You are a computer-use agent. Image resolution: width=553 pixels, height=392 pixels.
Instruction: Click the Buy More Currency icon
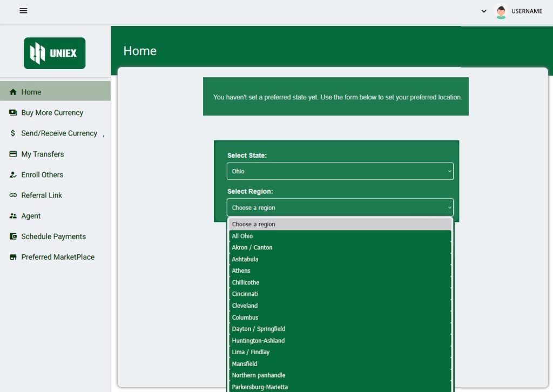(x=13, y=113)
